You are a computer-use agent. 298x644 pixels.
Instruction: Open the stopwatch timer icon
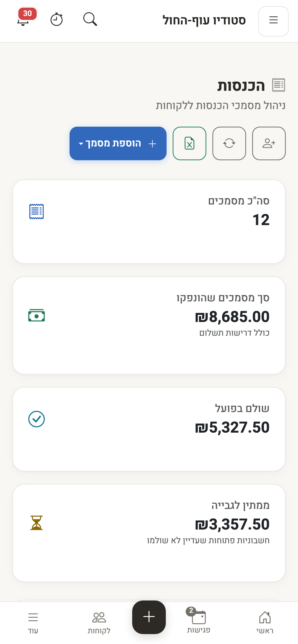[x=57, y=19]
